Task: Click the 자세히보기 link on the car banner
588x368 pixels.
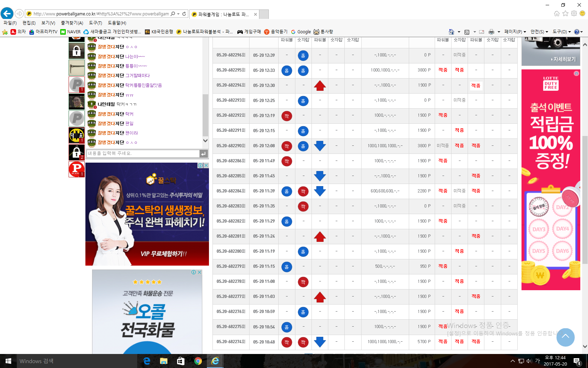Action: [x=563, y=59]
